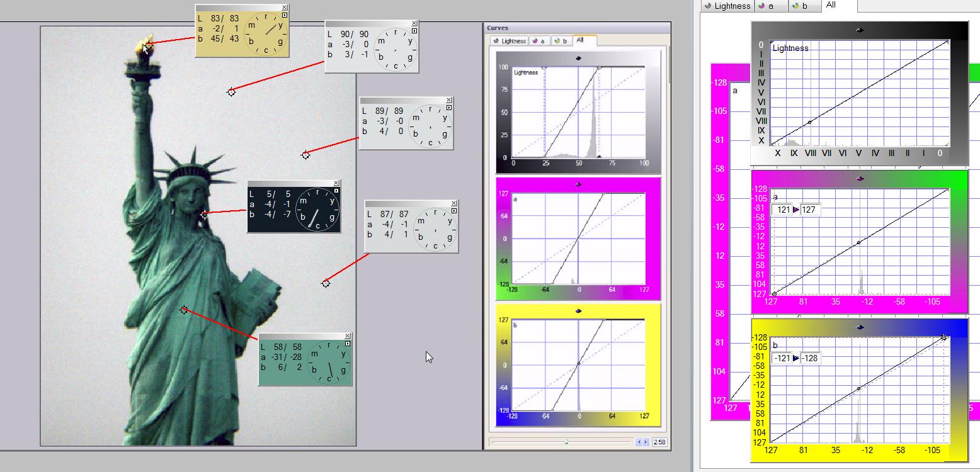Image resolution: width=980 pixels, height=472 pixels.
Task: Close the L 89/89 sample readout
Action: click(x=449, y=100)
